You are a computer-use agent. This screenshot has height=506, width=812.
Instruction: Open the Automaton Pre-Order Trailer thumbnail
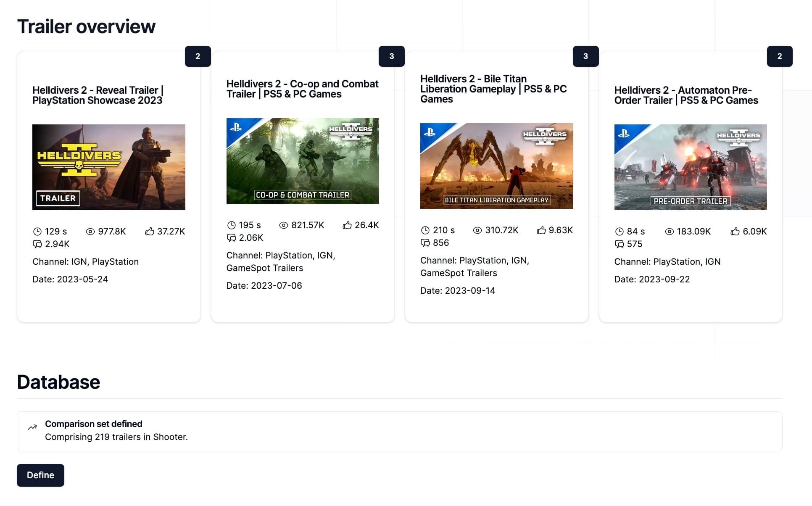(x=691, y=167)
